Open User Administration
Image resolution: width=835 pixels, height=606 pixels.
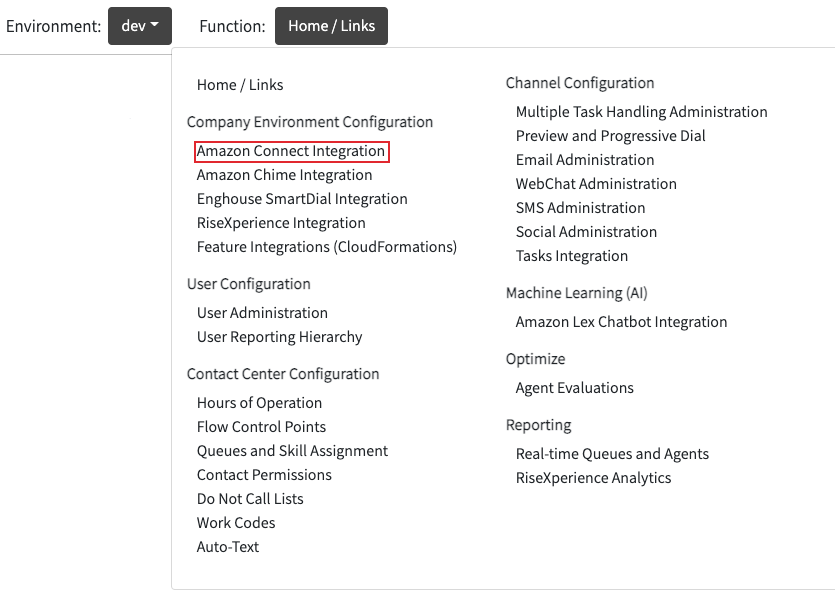pyautogui.click(x=262, y=313)
